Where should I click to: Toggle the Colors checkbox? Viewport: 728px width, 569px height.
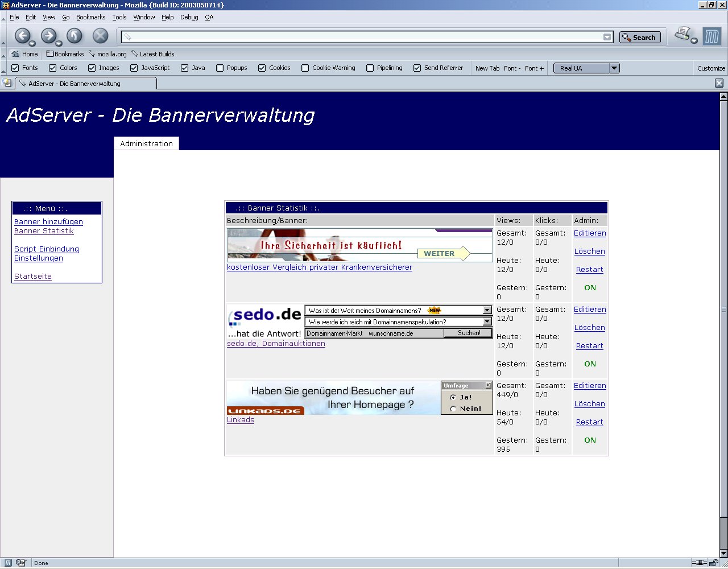pos(53,68)
